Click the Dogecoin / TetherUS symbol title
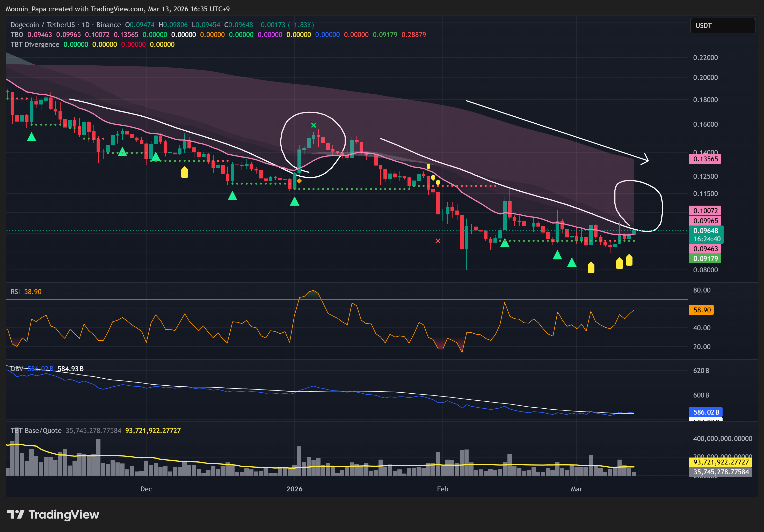The height and width of the screenshot is (532, 764). tap(43, 25)
